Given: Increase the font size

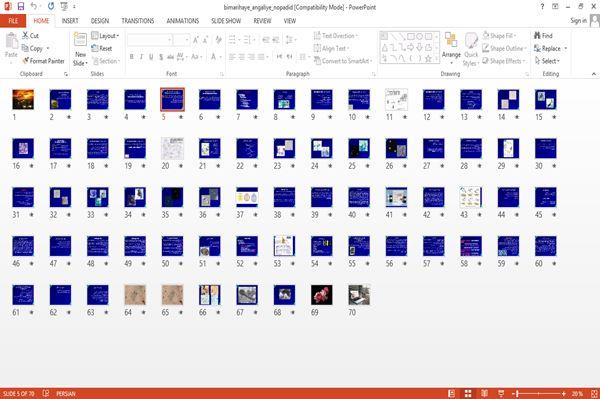Looking at the screenshot, I should (196, 40).
